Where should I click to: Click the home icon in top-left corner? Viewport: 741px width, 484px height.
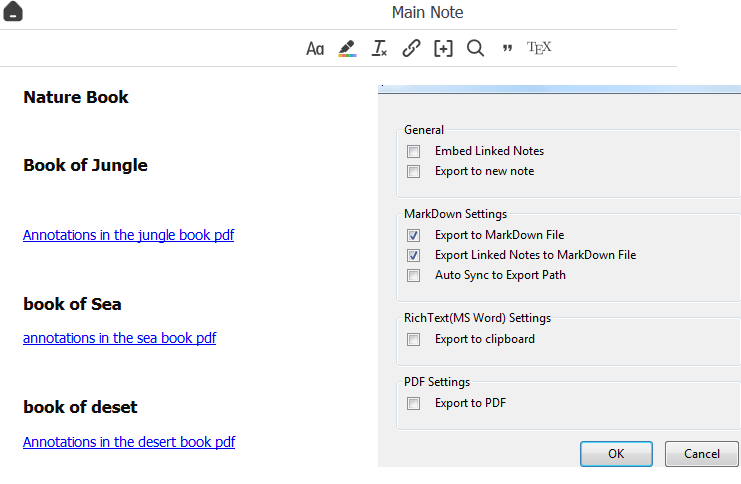[13, 11]
